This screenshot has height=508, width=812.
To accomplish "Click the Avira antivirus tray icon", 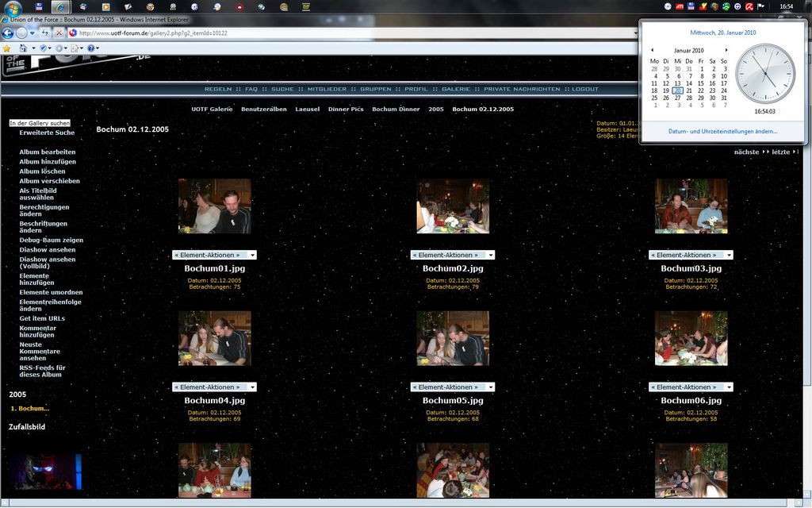I will coord(749,6).
